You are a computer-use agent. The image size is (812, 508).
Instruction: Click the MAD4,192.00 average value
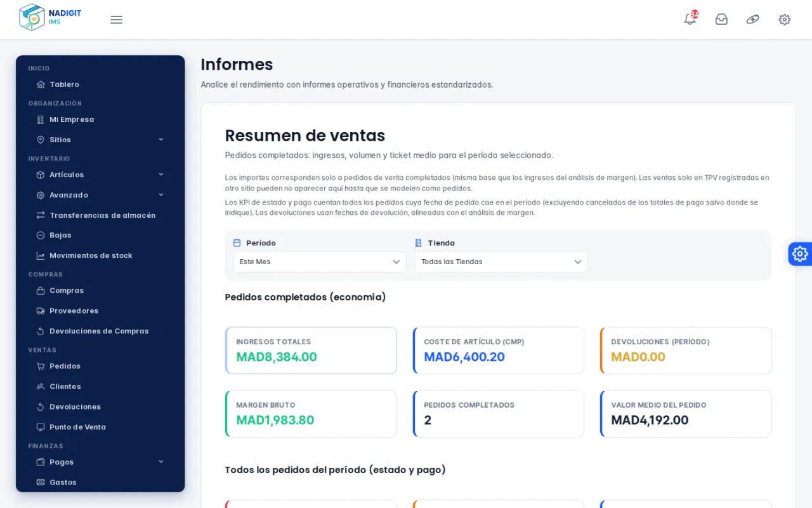[650, 420]
